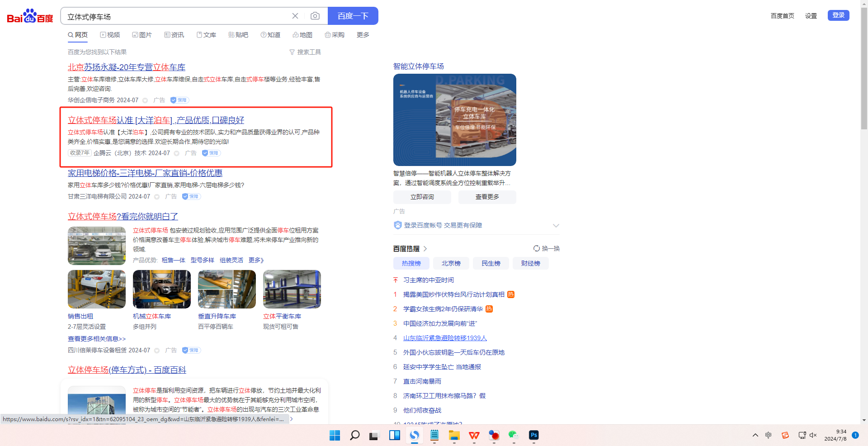Open hot search 山东临沂紧急避险转移1939人
The width and height of the screenshot is (868, 446).
click(445, 338)
